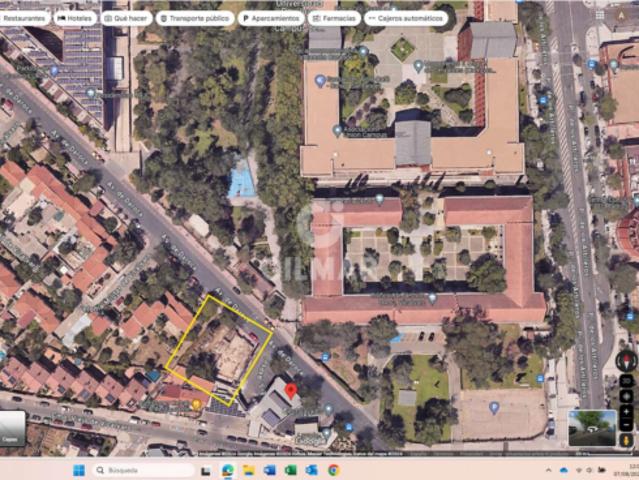Filter the map by Restaurantes
This screenshot has height=480, width=639.
click(x=24, y=18)
